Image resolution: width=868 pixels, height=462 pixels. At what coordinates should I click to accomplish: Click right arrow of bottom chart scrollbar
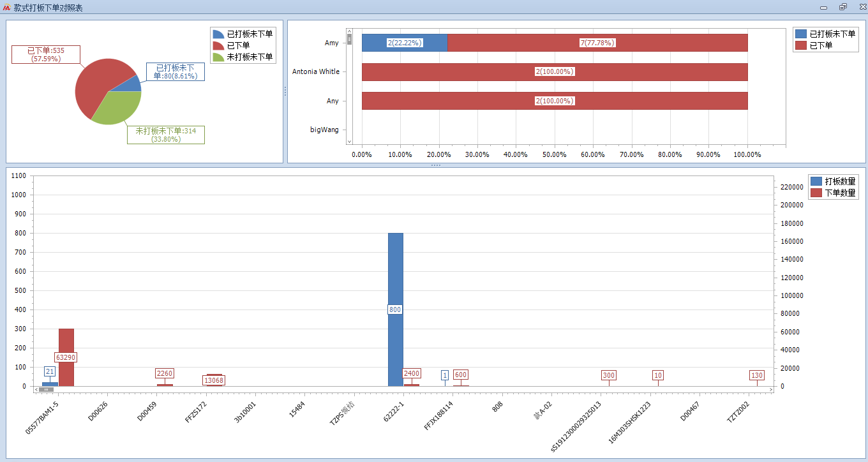pyautogui.click(x=770, y=389)
